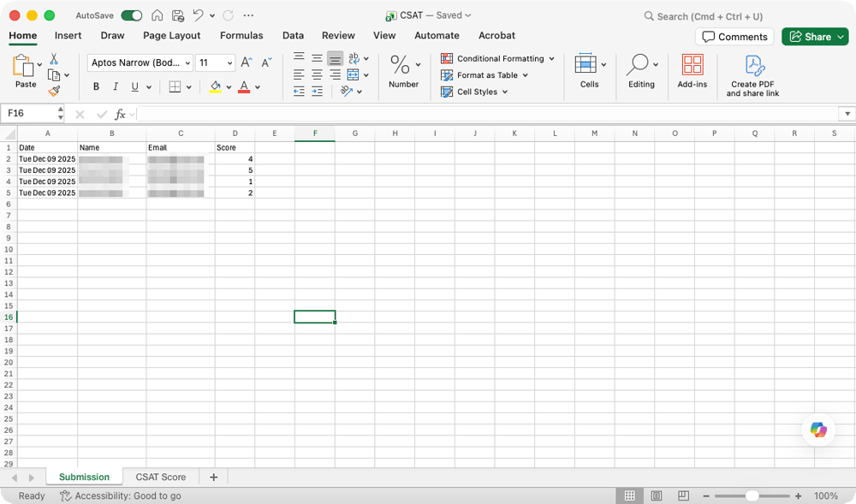Click the Cut scissors icon
Image resolution: width=856 pixels, height=504 pixels.
click(x=54, y=59)
